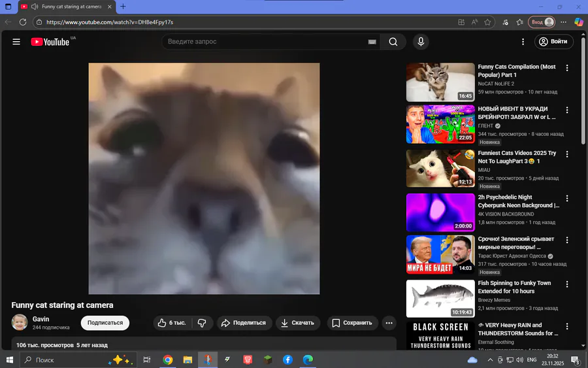Viewport: 588px width, 368px height.
Task: Open the НОВЫЙ ИВЕНТ В УКРАДИ БРЕЙНРОТ thumbnail
Action: point(440,124)
